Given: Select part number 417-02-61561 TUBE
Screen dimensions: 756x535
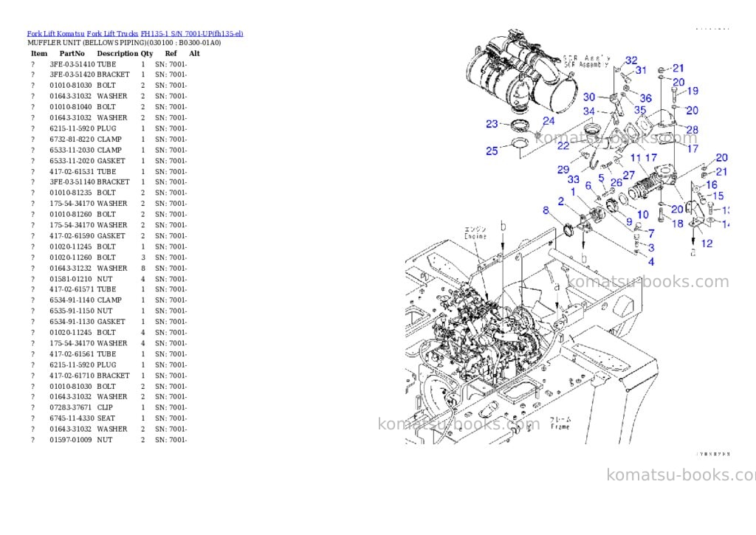Looking at the screenshot, I should click(83, 353).
